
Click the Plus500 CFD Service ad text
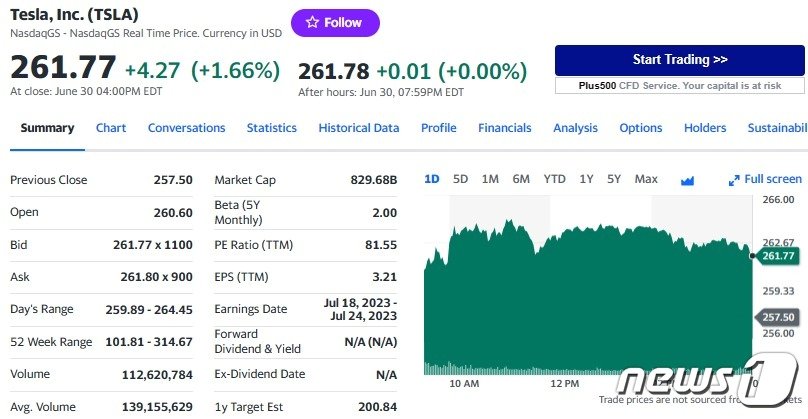679,86
